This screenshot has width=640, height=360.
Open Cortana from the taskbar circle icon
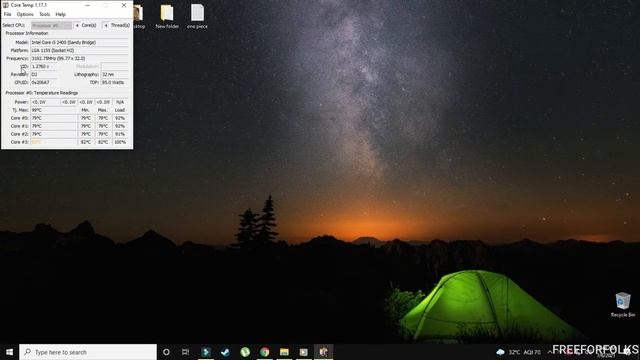166,352
